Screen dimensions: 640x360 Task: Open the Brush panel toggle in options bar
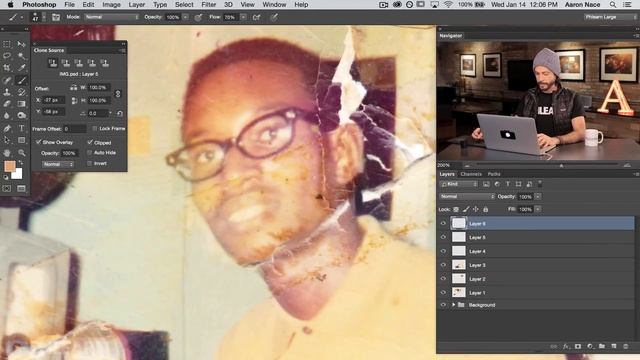(56, 17)
